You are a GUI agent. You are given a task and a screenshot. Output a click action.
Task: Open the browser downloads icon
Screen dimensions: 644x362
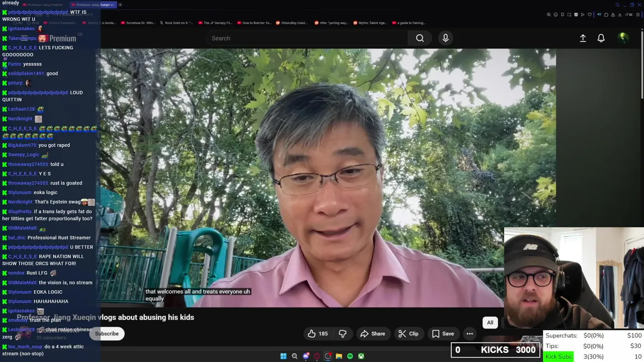click(x=620, y=15)
